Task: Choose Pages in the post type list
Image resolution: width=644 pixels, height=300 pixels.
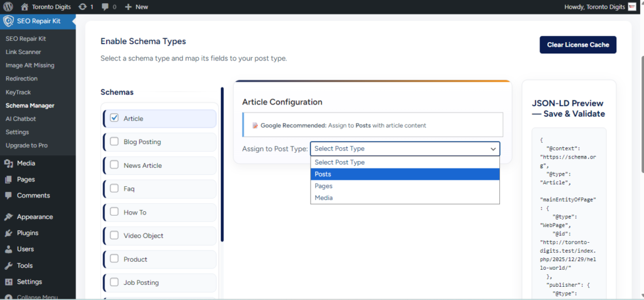Action: [x=404, y=186]
